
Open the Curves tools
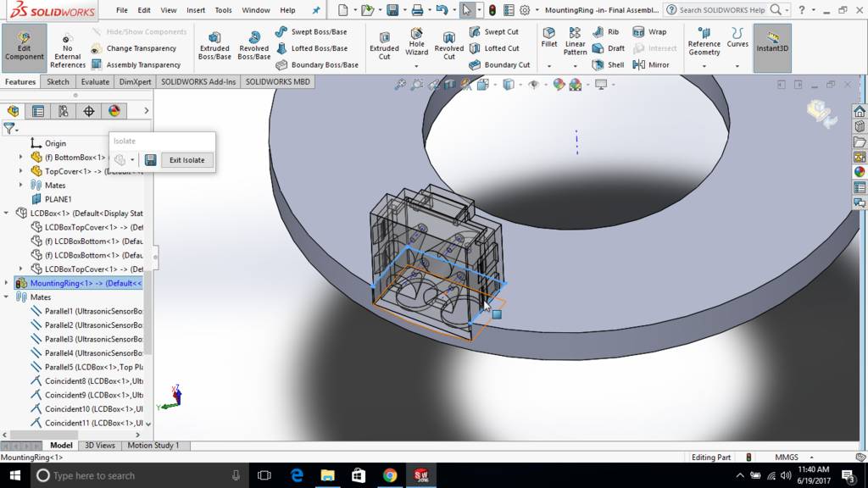[737, 37]
